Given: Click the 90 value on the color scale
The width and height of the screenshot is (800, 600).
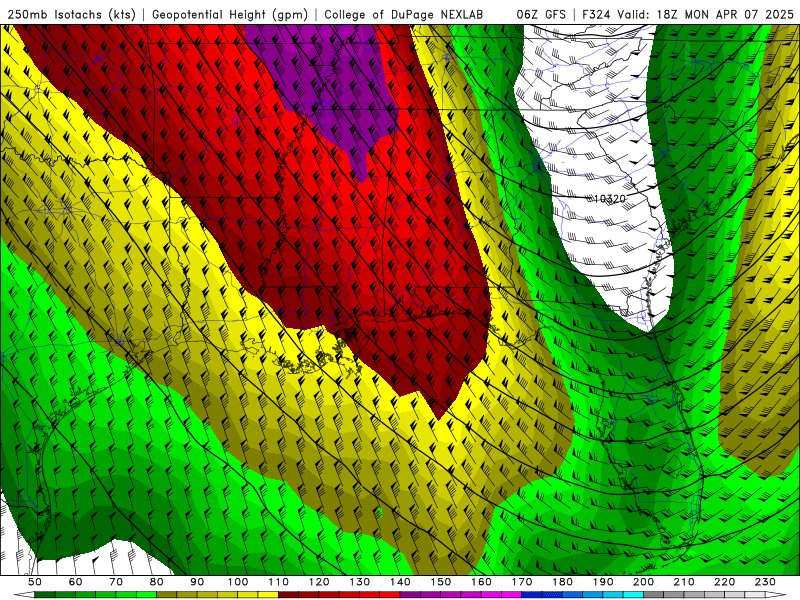Looking at the screenshot, I should pos(197,582).
